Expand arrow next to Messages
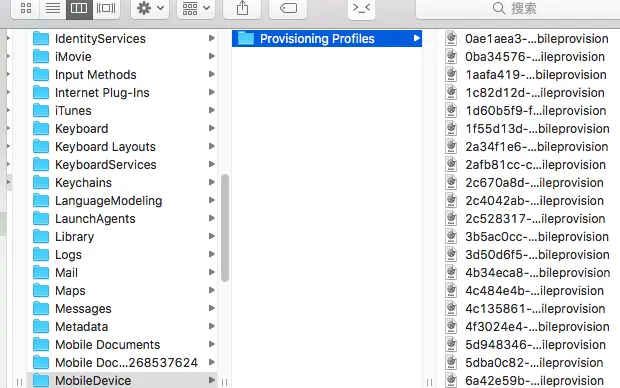The height and width of the screenshot is (388, 620). [212, 308]
